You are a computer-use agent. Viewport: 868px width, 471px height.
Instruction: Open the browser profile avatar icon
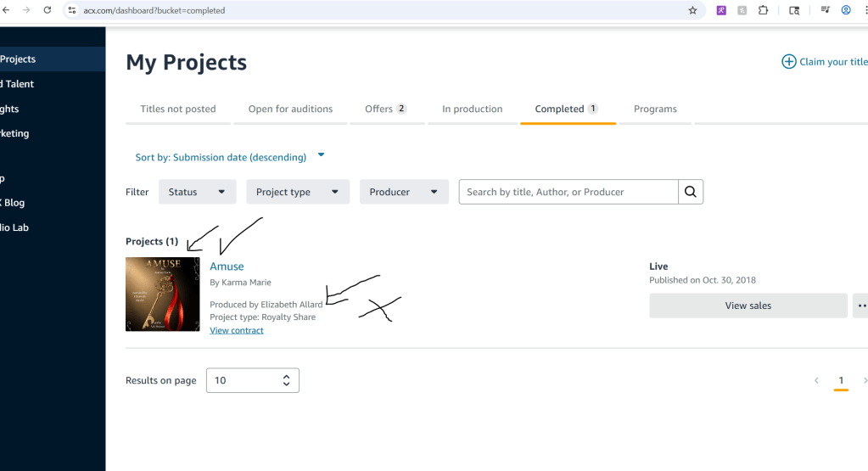point(846,11)
